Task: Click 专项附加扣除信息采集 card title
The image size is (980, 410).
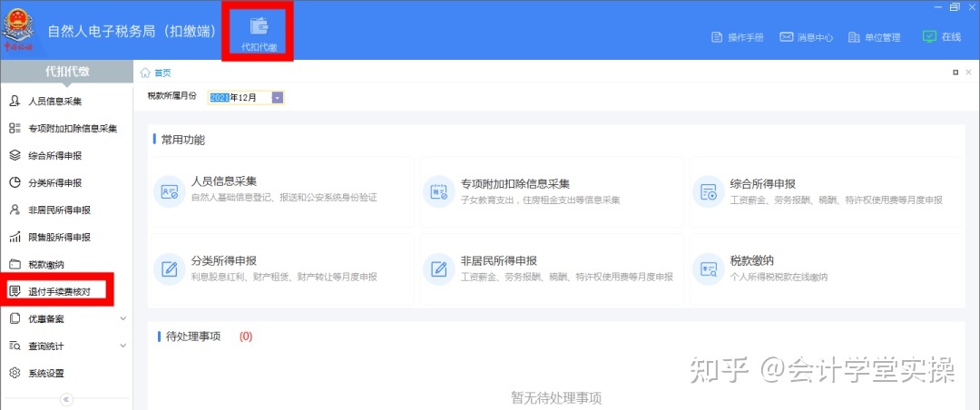Action: [x=515, y=184]
